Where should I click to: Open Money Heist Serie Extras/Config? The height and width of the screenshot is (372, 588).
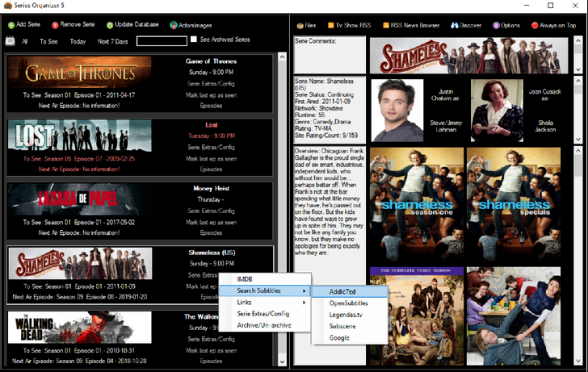(211, 211)
